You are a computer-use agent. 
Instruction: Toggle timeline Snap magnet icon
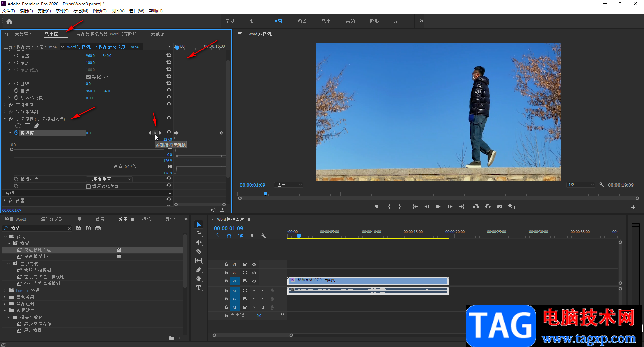click(x=229, y=236)
